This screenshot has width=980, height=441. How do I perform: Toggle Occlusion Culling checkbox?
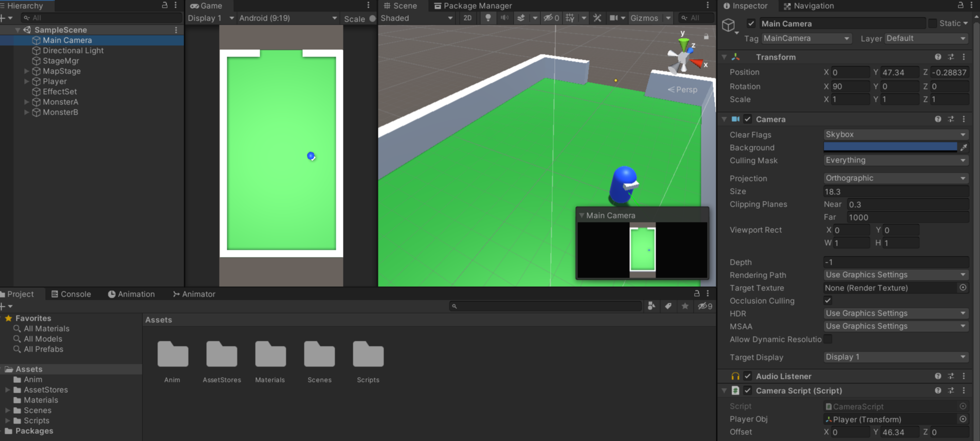[x=828, y=301]
